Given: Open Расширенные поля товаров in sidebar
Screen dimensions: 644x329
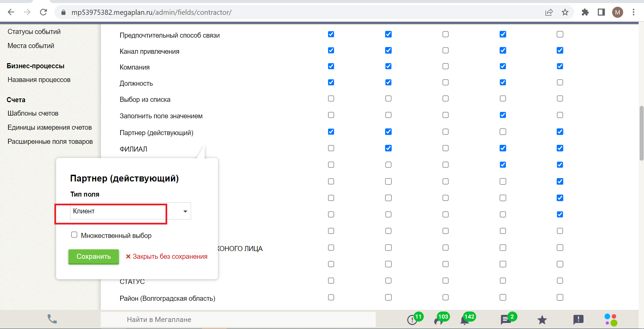Looking at the screenshot, I should click(x=50, y=141).
